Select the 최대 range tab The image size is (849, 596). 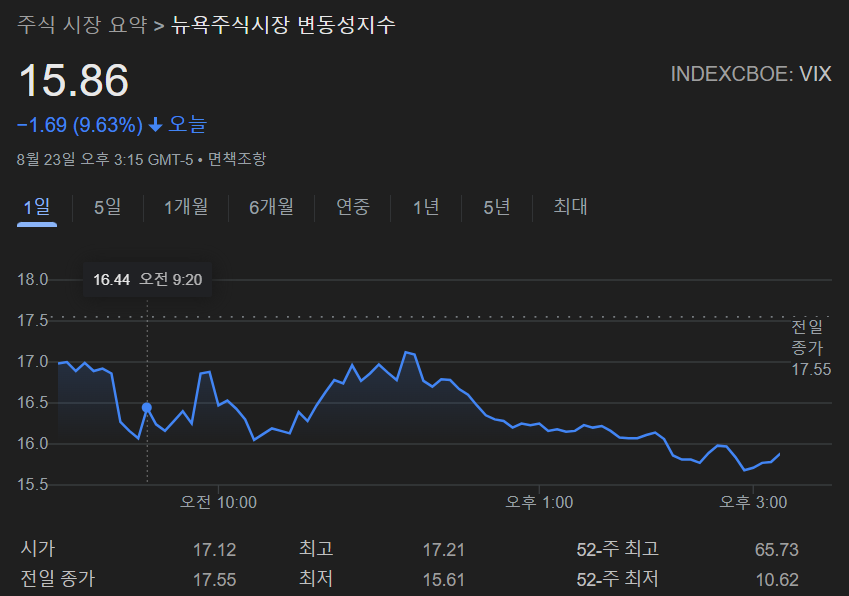click(570, 207)
